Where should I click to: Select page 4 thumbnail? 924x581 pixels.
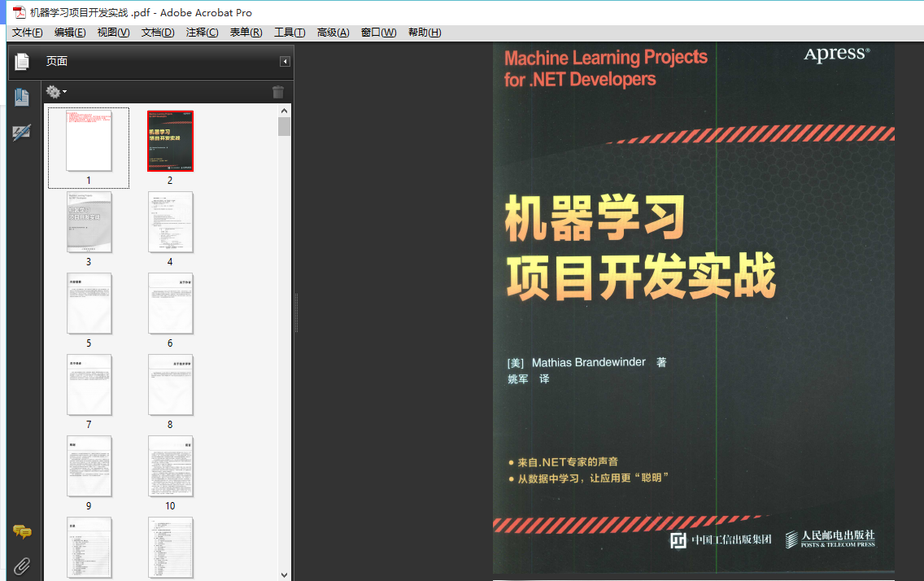point(170,222)
